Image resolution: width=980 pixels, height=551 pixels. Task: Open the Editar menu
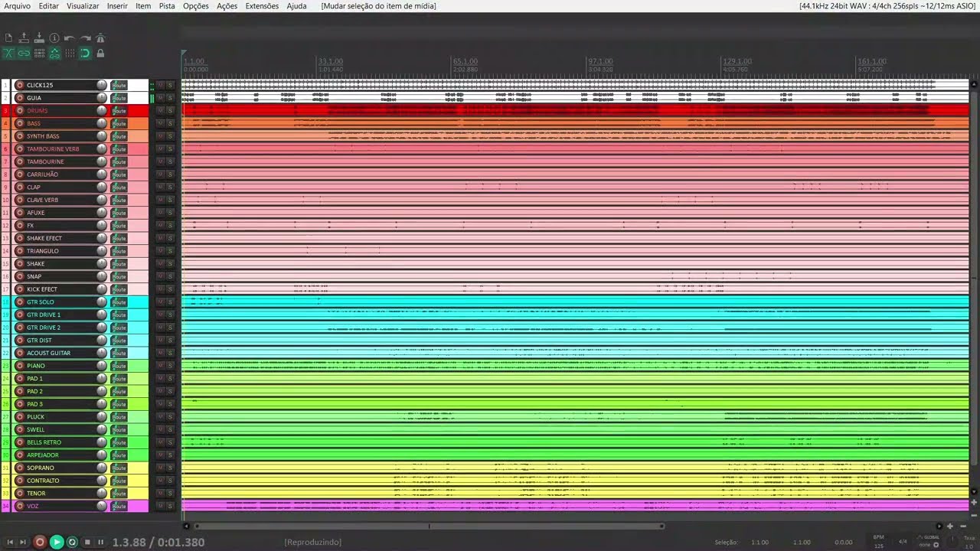(49, 6)
